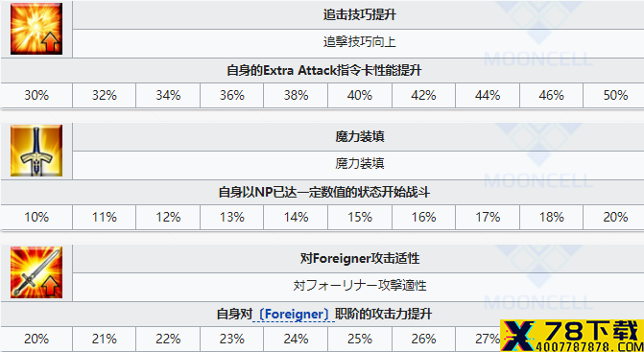Click the 50% maximum Extra Attack value

tap(615, 96)
